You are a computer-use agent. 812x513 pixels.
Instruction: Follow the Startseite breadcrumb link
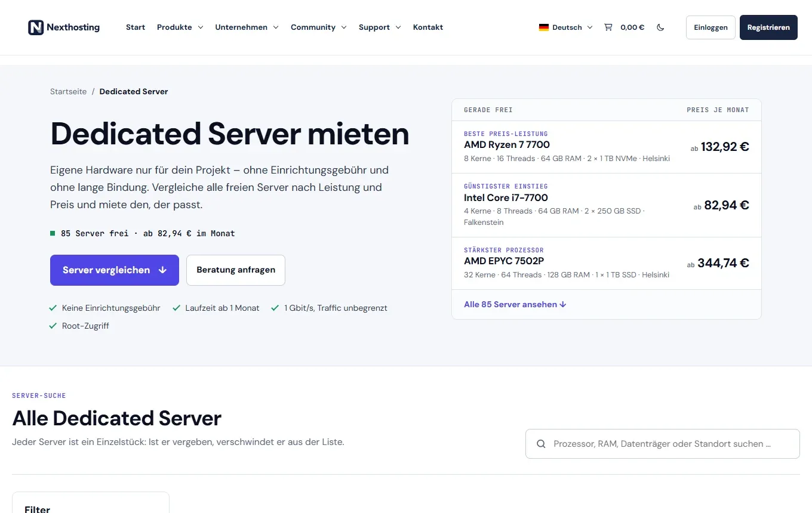pyautogui.click(x=68, y=91)
